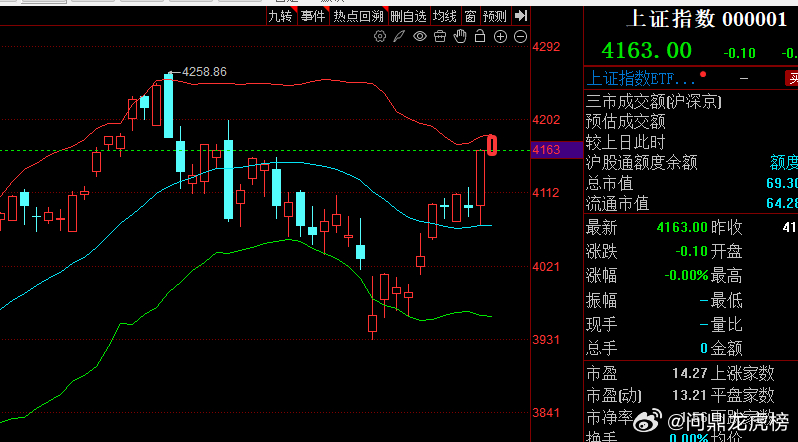Click the 涨幅 -0.00% value
Viewport: 798px width, 442px height.
coord(686,275)
